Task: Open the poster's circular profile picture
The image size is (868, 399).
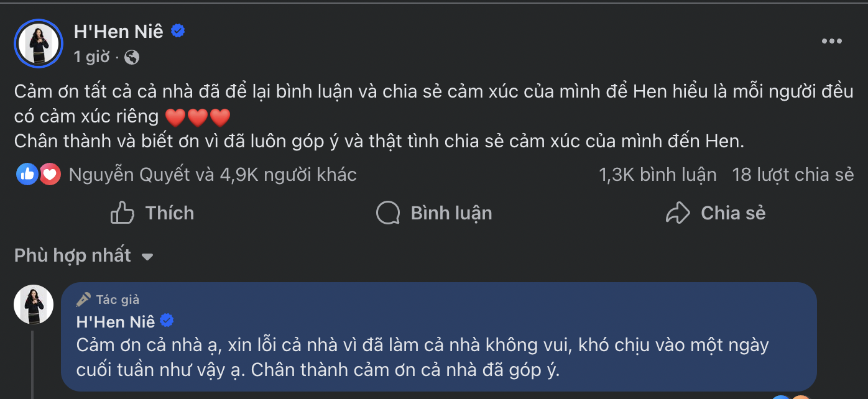Action: point(39,43)
